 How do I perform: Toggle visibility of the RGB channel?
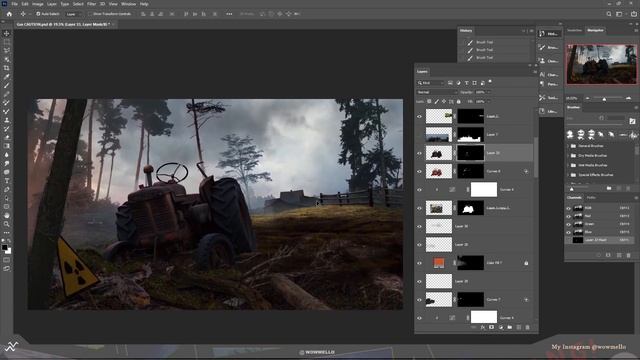point(568,208)
